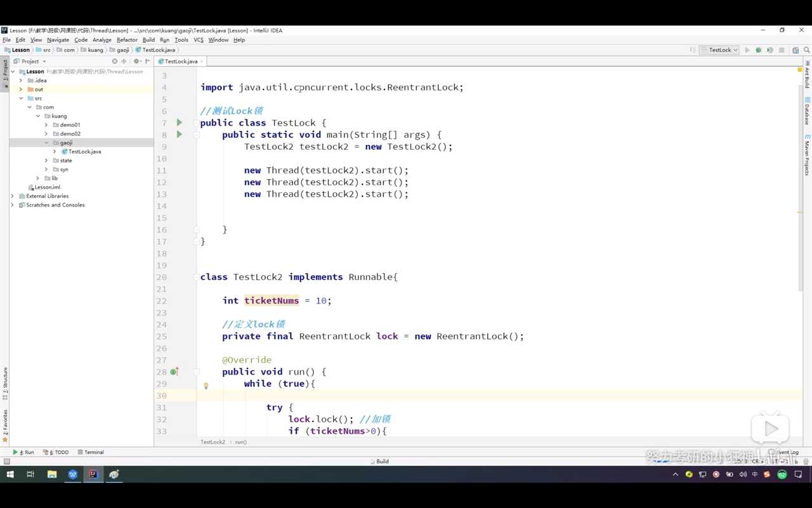Expand the .idea folder

tap(21, 81)
